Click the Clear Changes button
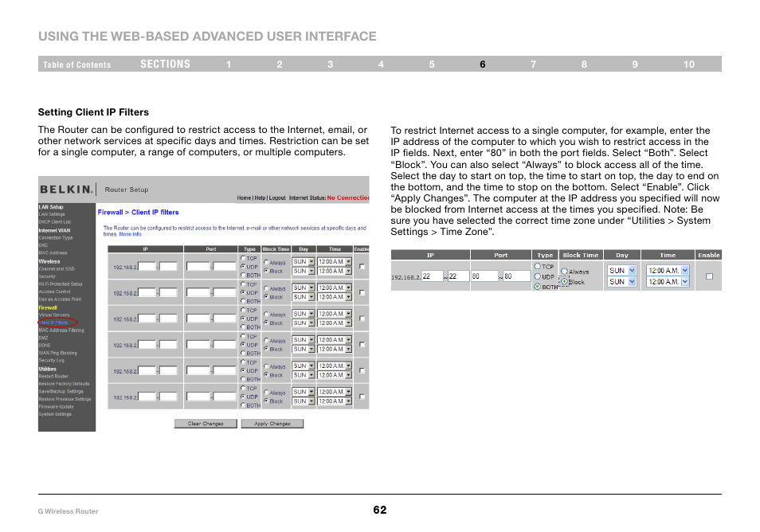Screen dimensions: 760x532 coord(206,424)
